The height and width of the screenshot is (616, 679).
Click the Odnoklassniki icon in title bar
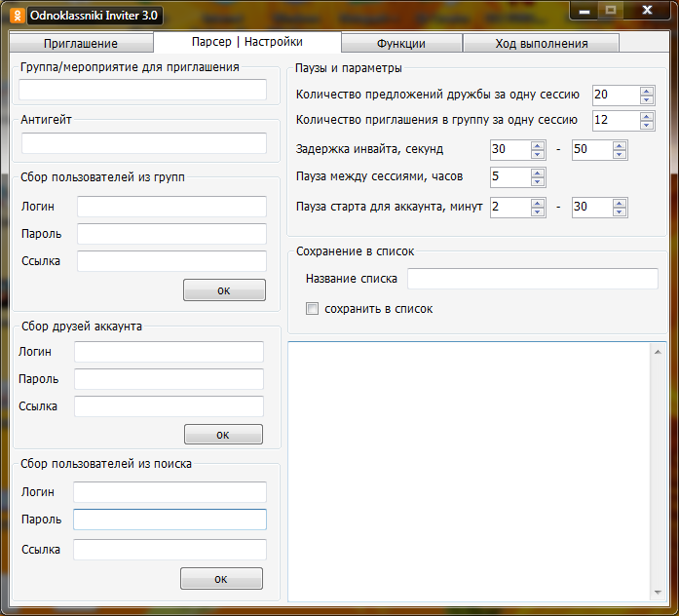(17, 16)
